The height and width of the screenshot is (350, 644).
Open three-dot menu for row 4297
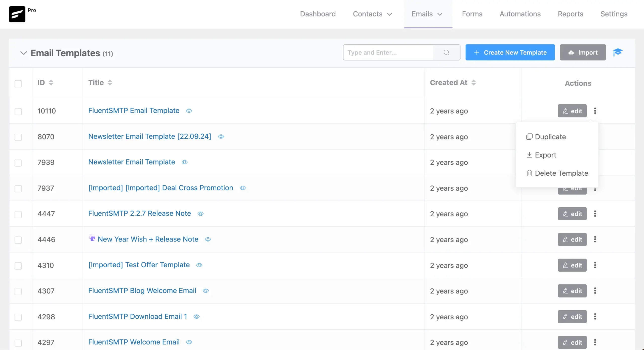click(x=595, y=342)
